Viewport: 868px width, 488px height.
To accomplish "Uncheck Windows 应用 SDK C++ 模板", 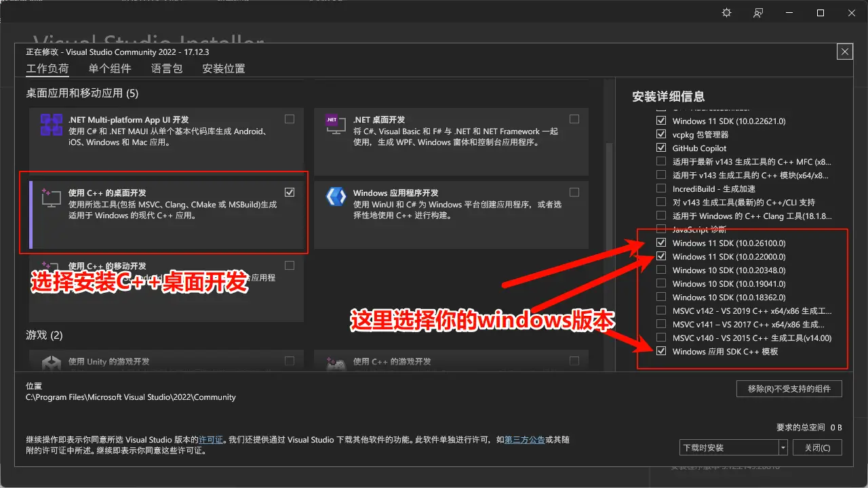I will [x=661, y=351].
